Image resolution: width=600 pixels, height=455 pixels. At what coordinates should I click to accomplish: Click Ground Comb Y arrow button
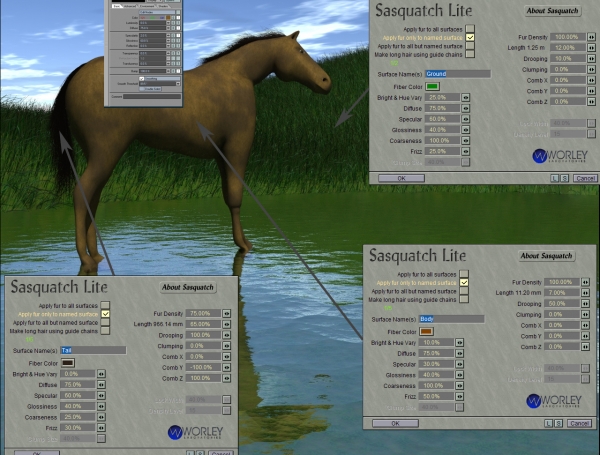point(592,91)
